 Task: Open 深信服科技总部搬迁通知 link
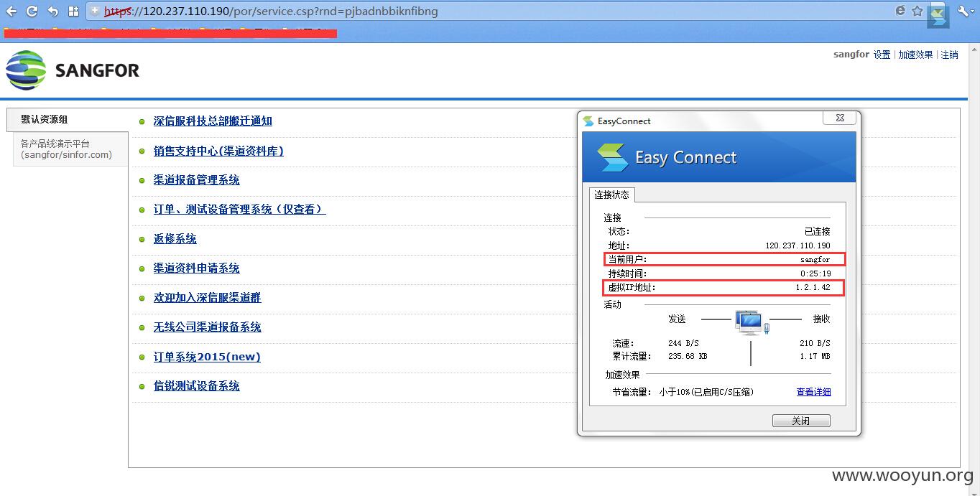(x=213, y=121)
